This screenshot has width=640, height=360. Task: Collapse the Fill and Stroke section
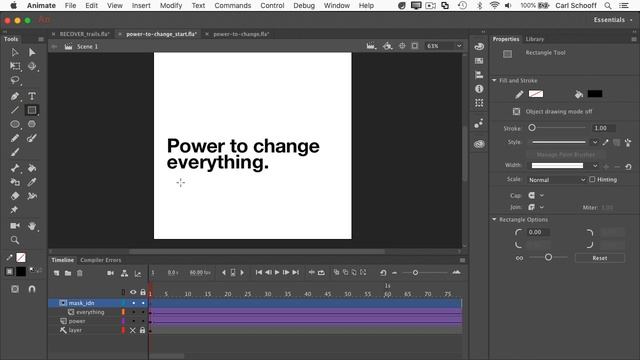coord(494,80)
